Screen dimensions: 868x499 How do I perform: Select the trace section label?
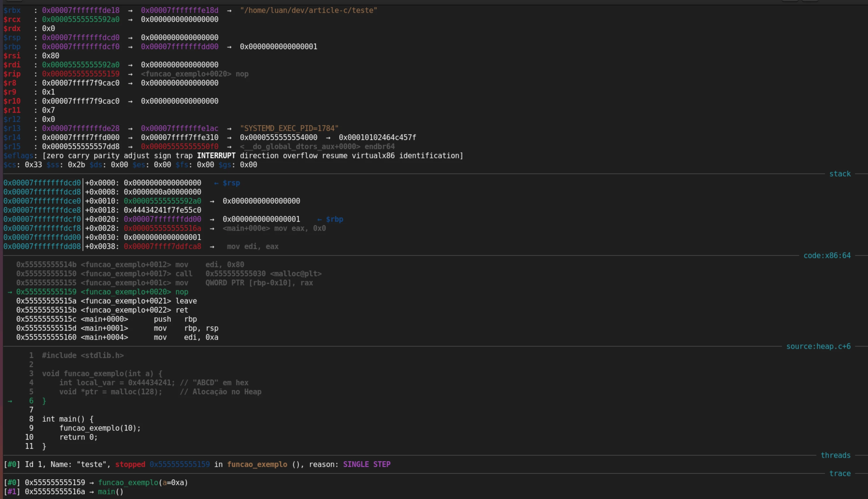[x=840, y=473]
